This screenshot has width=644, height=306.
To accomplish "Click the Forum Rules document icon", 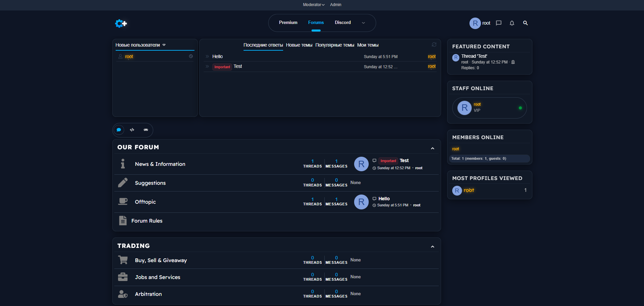I will pyautogui.click(x=123, y=221).
